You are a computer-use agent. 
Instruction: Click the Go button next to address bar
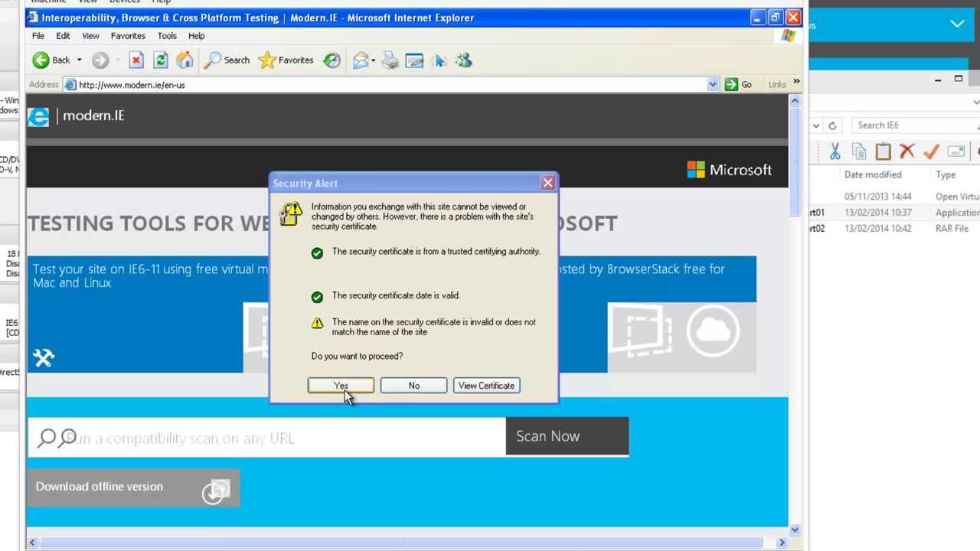[x=739, y=84]
